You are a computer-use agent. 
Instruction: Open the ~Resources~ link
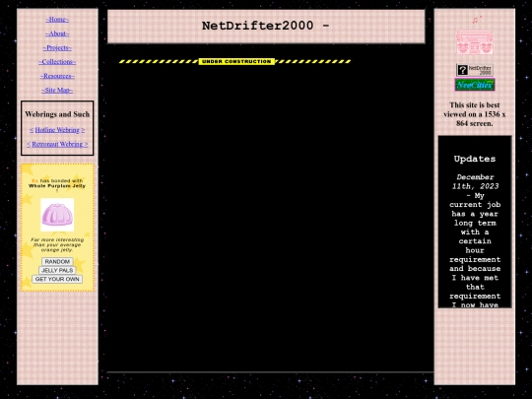pyautogui.click(x=57, y=76)
